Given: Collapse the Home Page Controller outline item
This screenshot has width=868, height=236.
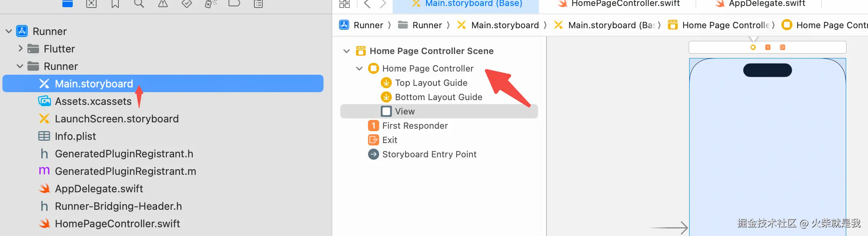Looking at the screenshot, I should pos(359,68).
